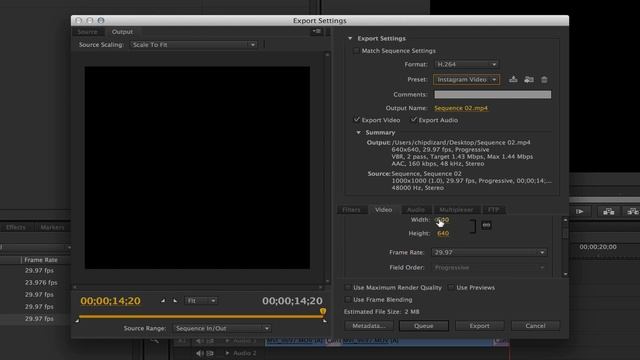Open the Frame Rate 29.97 dropdown

pos(489,252)
